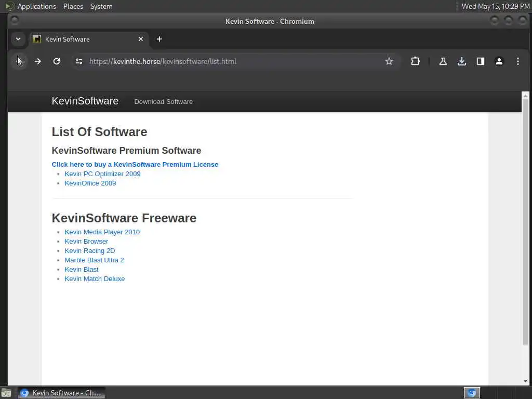Click the browser back arrow button
Image resolution: width=532 pixels, height=399 pixels.
click(x=19, y=61)
